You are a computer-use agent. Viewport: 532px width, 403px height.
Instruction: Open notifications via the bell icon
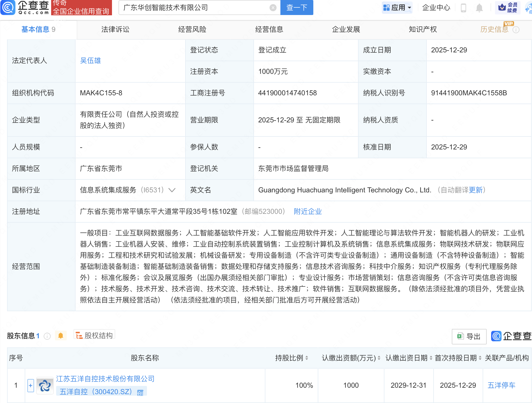click(479, 8)
